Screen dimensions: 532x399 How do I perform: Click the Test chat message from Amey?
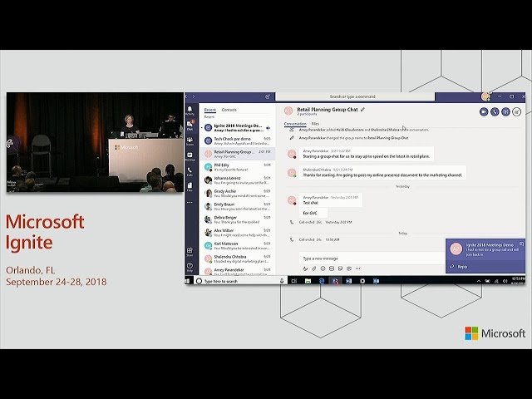[x=331, y=199]
